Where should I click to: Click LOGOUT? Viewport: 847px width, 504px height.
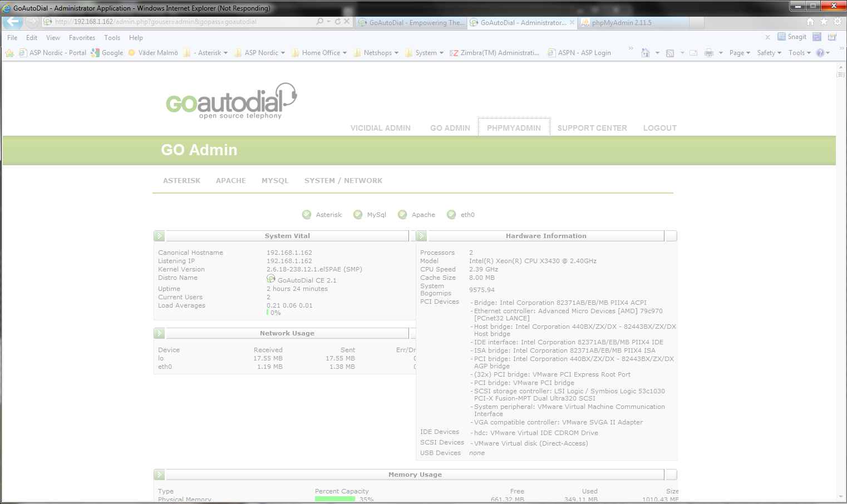[x=660, y=128]
